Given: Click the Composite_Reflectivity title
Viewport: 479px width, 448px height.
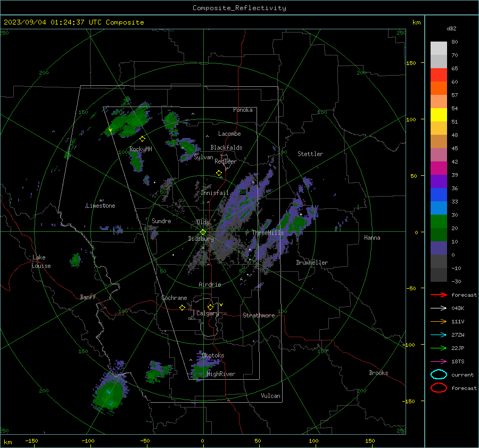Looking at the screenshot, I should click(239, 8).
